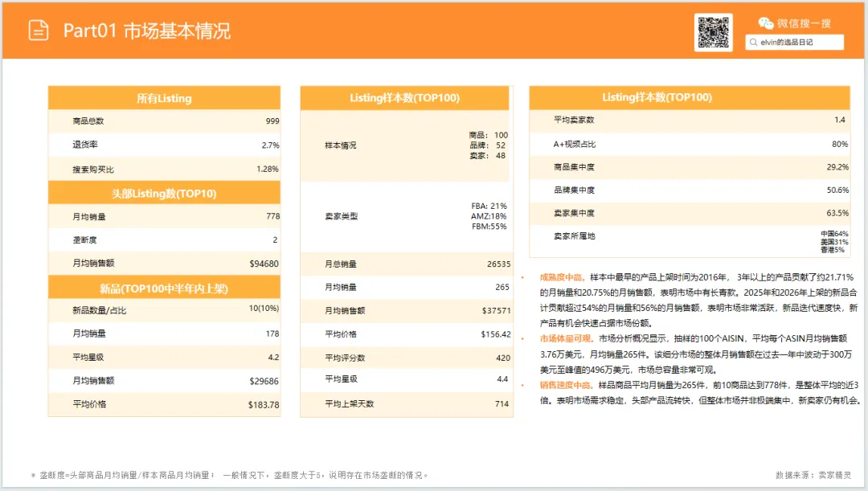Select the value $29686
This screenshot has width=868, height=491.
click(x=264, y=381)
